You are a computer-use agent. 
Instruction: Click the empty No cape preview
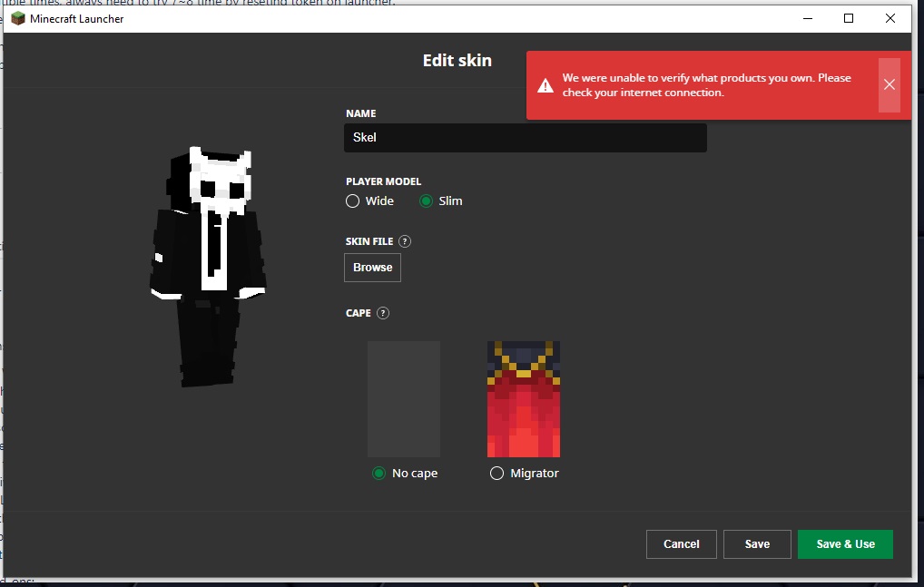coord(404,398)
